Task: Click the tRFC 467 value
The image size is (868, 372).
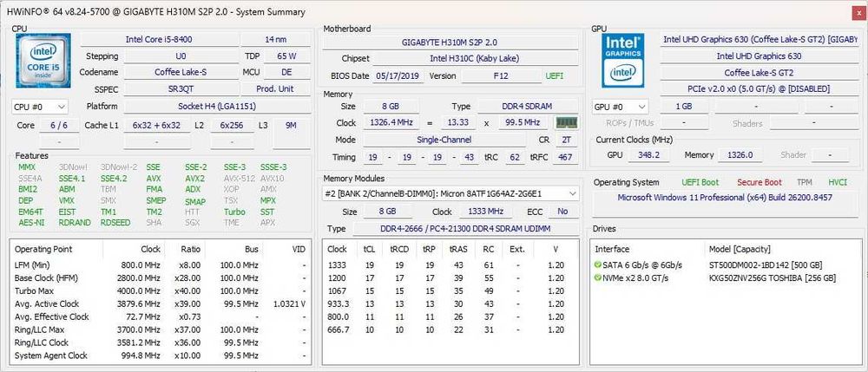Action: pyautogui.click(x=565, y=158)
